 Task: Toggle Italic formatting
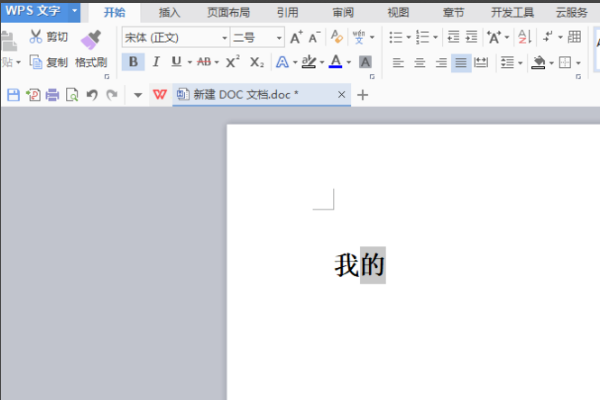click(156, 62)
